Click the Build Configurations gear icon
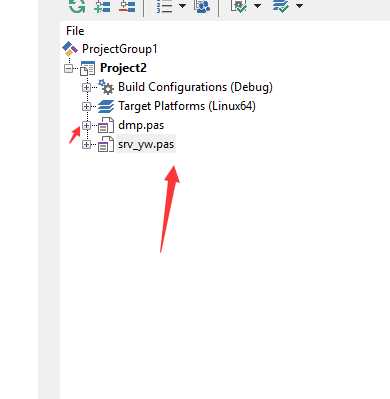Image resolution: width=390 pixels, height=399 pixels. [106, 87]
